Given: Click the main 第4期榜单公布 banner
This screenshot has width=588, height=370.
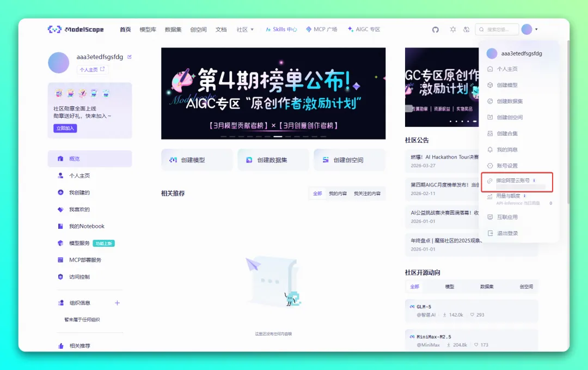Looking at the screenshot, I should (x=273, y=93).
